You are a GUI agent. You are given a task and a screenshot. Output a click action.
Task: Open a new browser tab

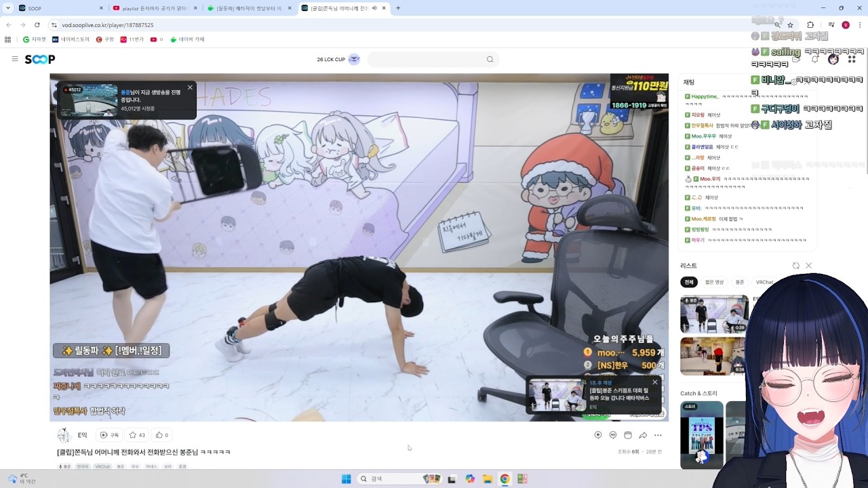coord(398,8)
